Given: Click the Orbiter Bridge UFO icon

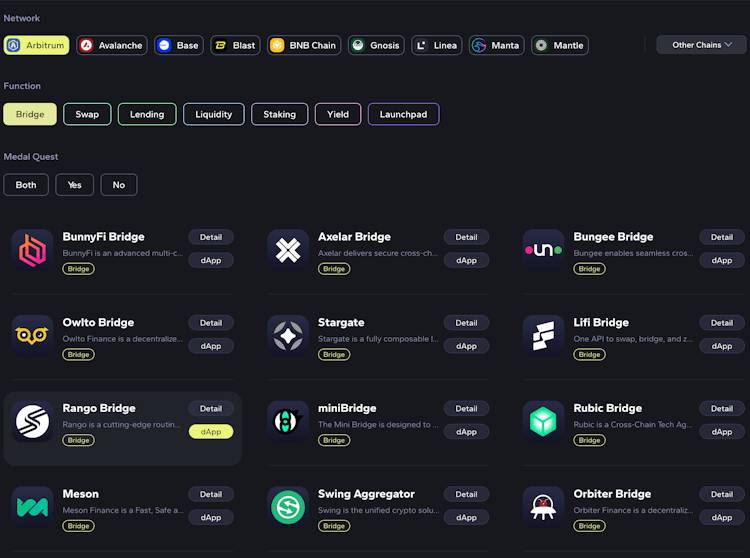Looking at the screenshot, I should (543, 507).
